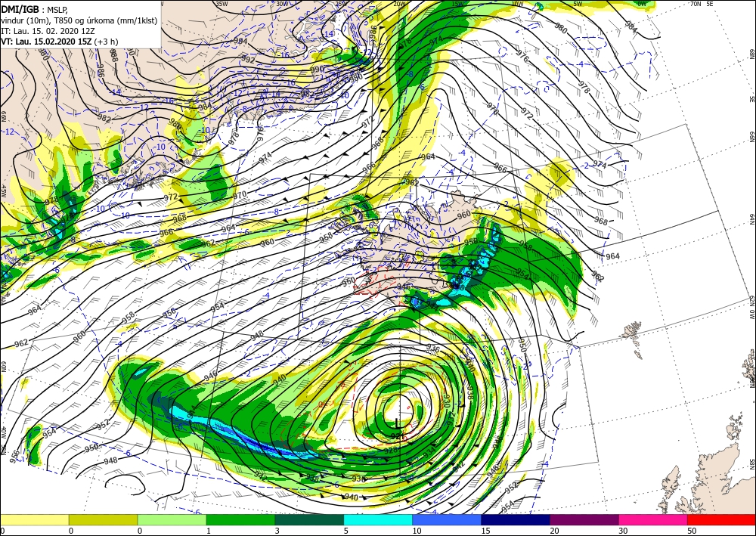Click the 10W longitude label
This screenshot has width=756, height=536.
517,4
